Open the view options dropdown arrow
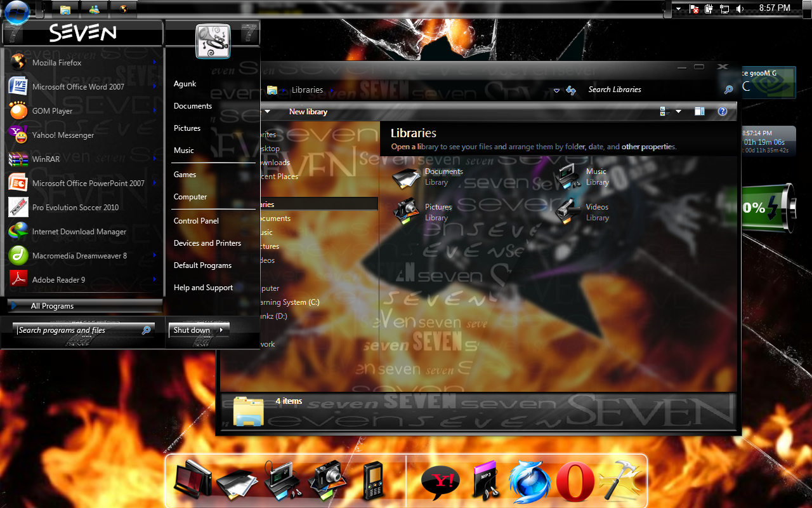The image size is (812, 508). [x=678, y=111]
